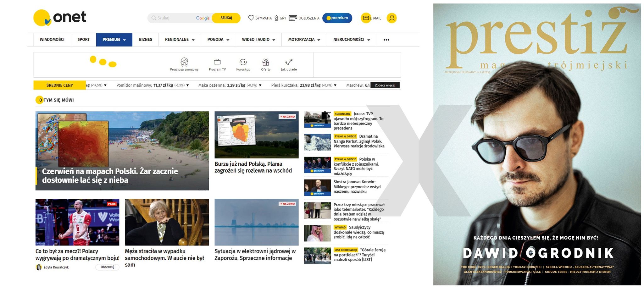This screenshot has height=287, width=644.
Task: Click Edyta Kowalczyk author name
Action: coord(56,267)
